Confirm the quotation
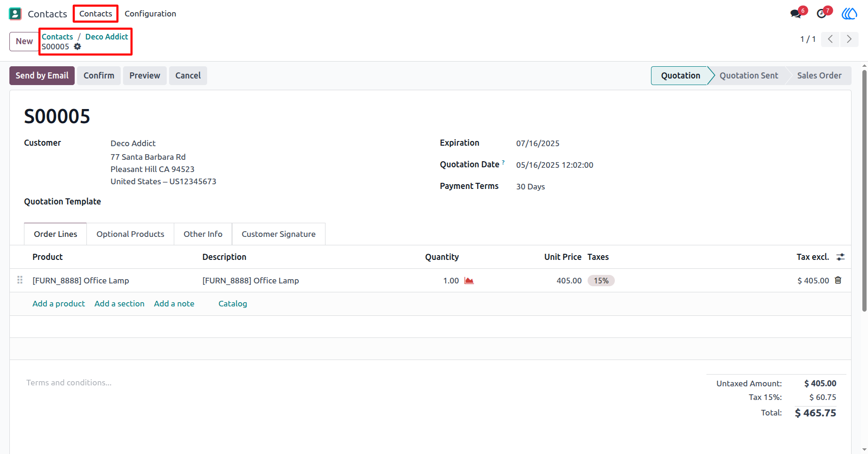Viewport: 868px width, 454px height. tap(99, 76)
